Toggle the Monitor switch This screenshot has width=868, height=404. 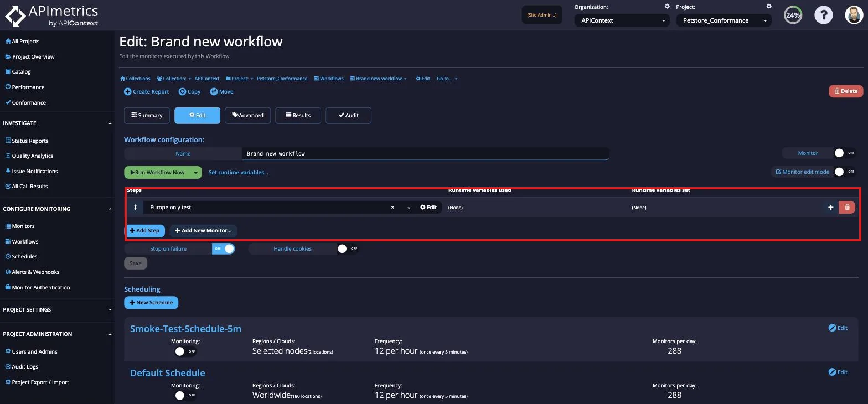click(845, 153)
